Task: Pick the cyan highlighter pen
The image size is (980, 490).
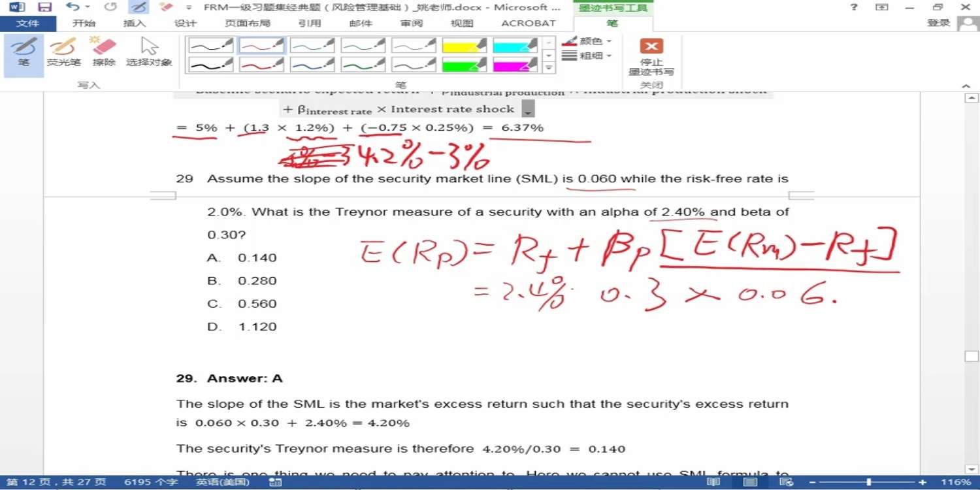Action: click(x=515, y=46)
